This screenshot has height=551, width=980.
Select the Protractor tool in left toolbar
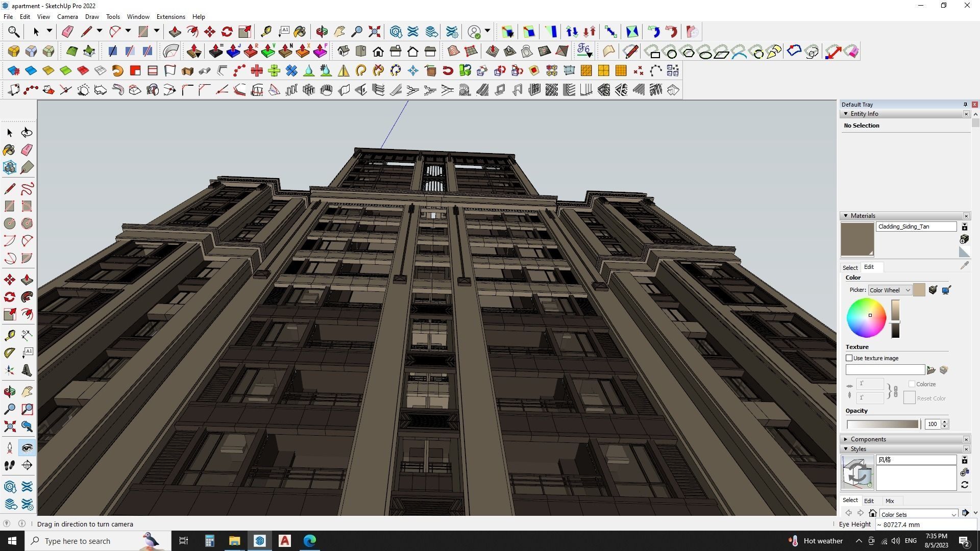[x=10, y=353]
